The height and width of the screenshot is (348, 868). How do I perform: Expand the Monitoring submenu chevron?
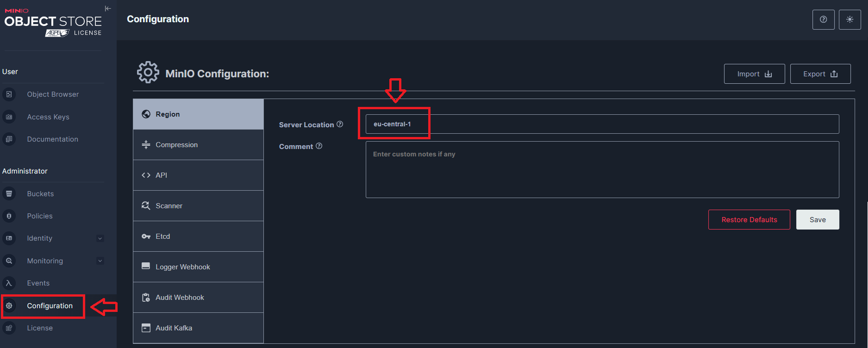pyautogui.click(x=100, y=261)
